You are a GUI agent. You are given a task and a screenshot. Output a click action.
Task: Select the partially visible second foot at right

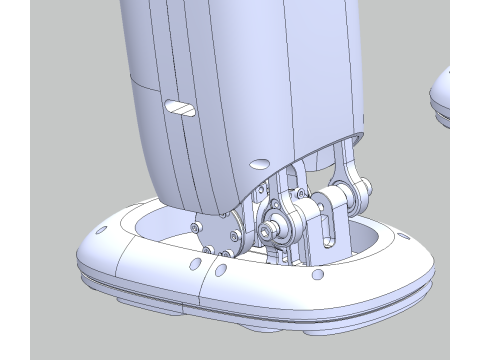click(440, 98)
